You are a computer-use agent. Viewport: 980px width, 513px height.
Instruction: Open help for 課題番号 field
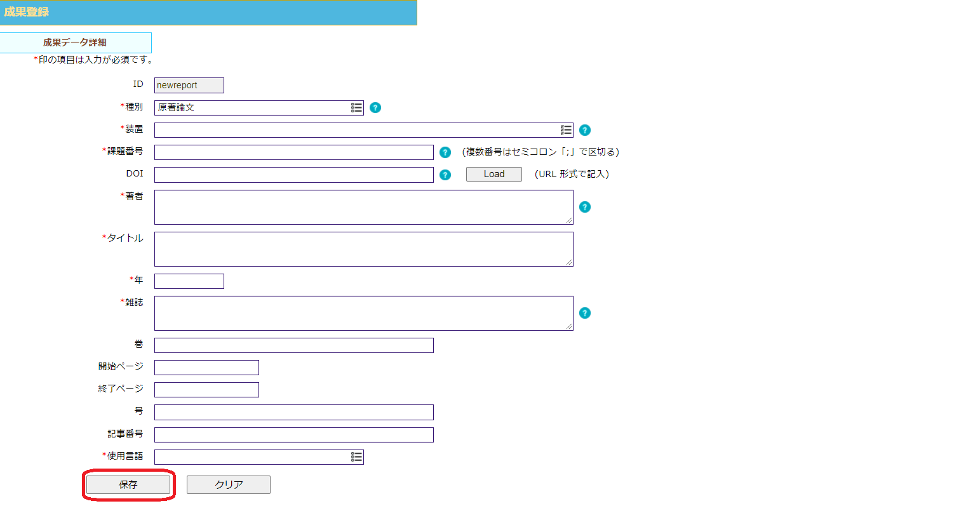445,152
